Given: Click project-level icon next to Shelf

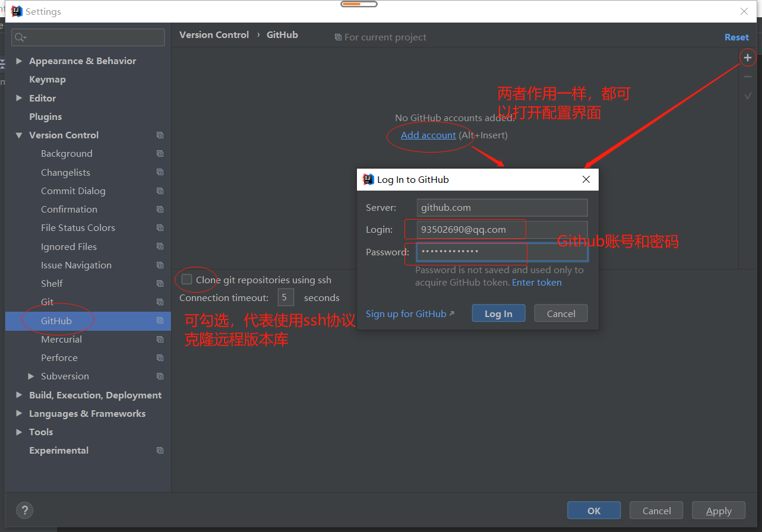Looking at the screenshot, I should click(x=160, y=283).
